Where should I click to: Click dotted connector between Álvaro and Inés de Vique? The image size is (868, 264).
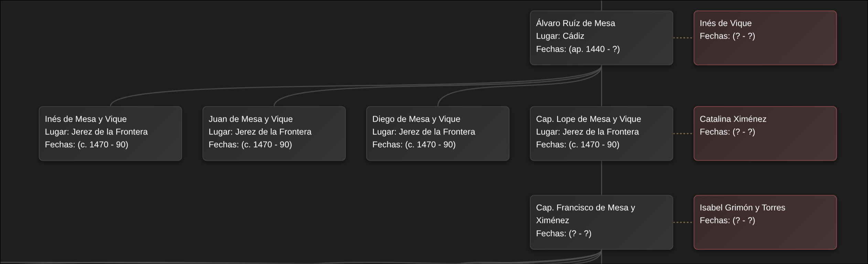683,38
